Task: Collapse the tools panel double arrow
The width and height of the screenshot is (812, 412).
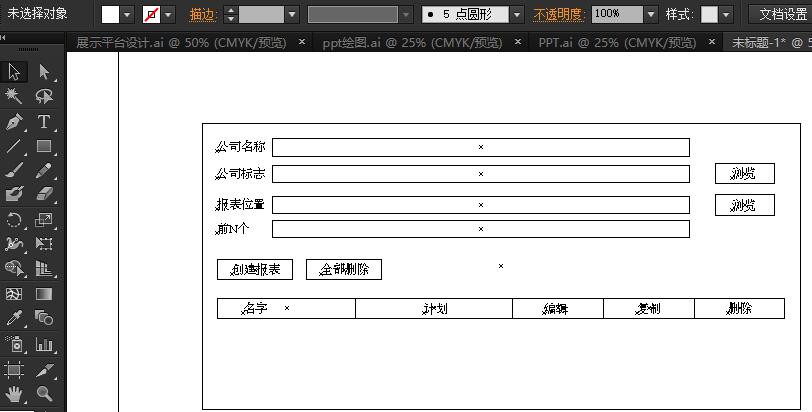Action: [3, 37]
